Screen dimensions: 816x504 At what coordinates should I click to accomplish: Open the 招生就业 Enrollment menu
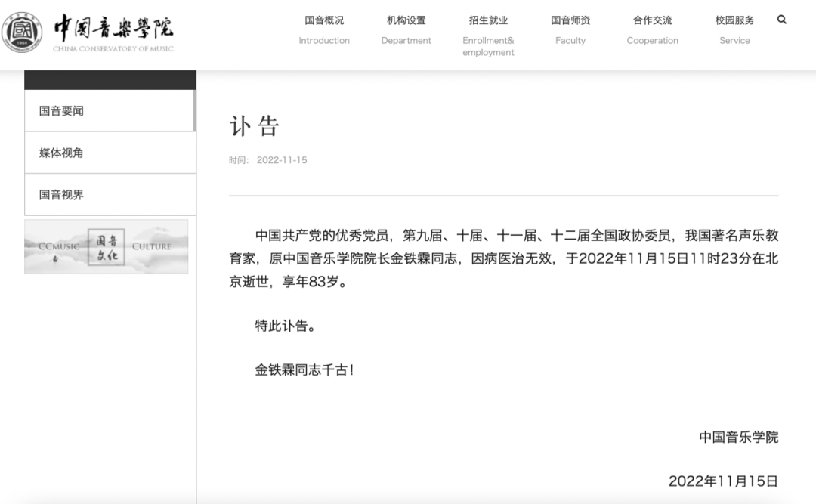click(x=488, y=20)
